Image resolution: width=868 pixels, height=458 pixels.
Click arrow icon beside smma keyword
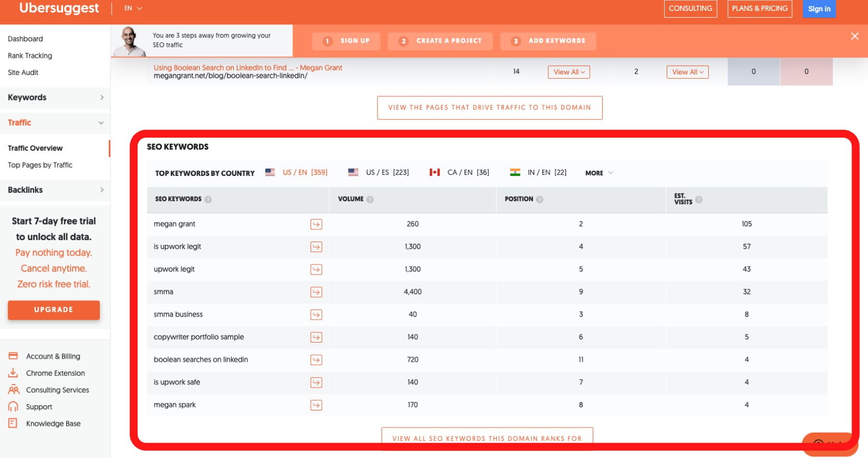coord(316,292)
